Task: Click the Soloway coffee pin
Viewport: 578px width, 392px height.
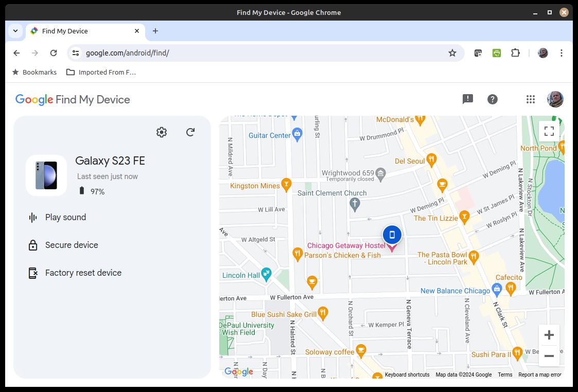Action: 361,351
